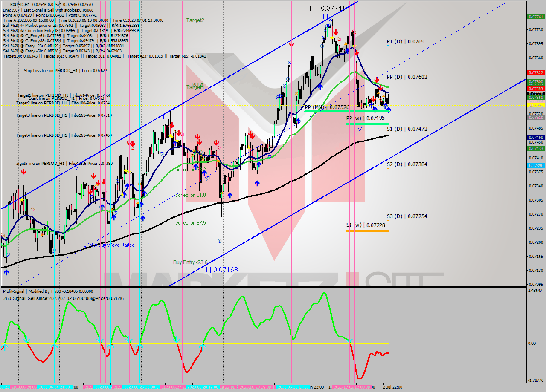Image resolution: width=546 pixels, height=392 pixels.
Task: Click the 'S3 (D) | 0.07254' support label
Action: [407, 216]
